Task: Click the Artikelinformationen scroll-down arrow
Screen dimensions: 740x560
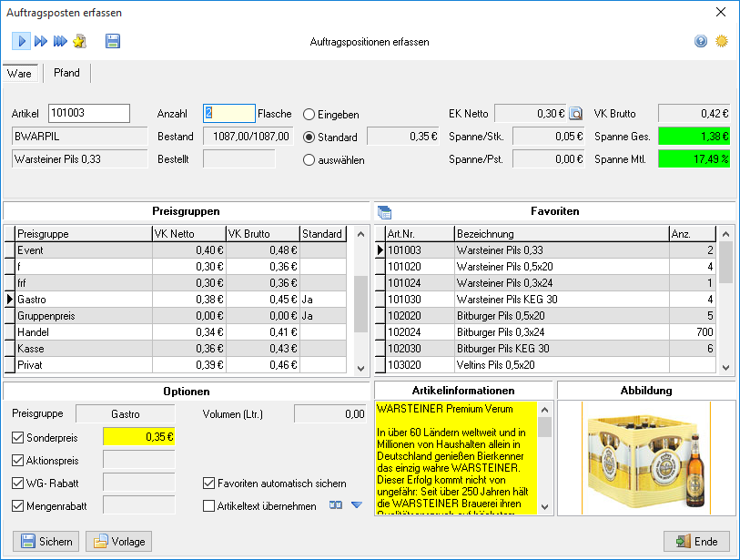Action: click(x=544, y=507)
